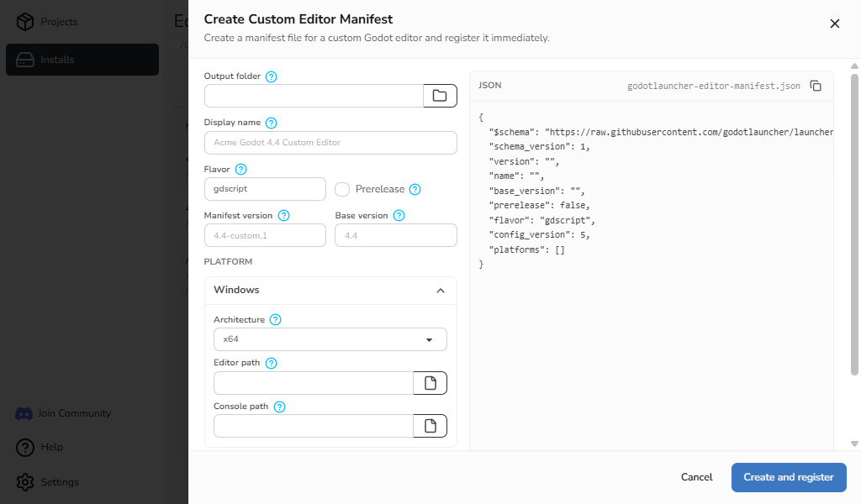861x504 pixels.
Task: Open the Architecture x64 dropdown
Action: coord(330,339)
